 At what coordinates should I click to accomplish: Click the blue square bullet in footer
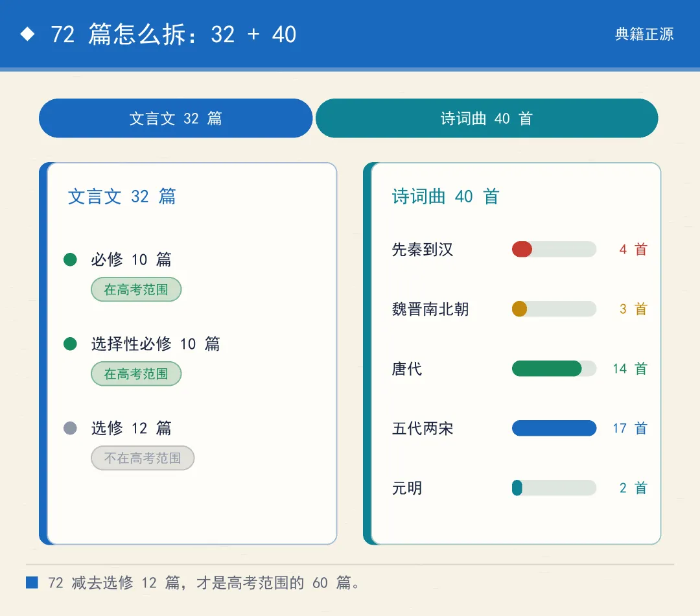32,582
